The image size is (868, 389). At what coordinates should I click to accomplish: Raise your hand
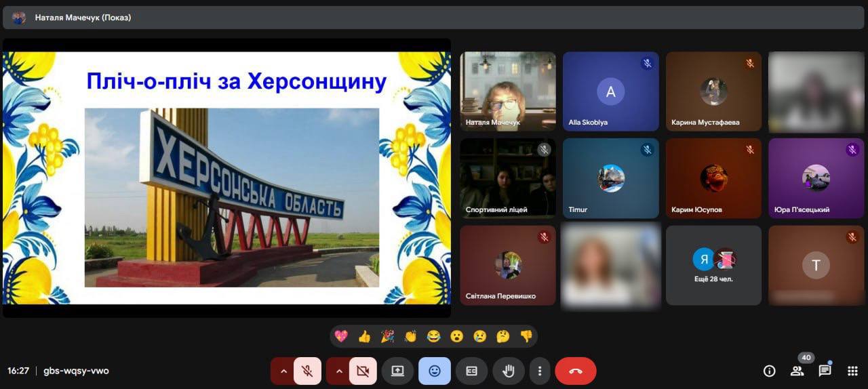509,371
